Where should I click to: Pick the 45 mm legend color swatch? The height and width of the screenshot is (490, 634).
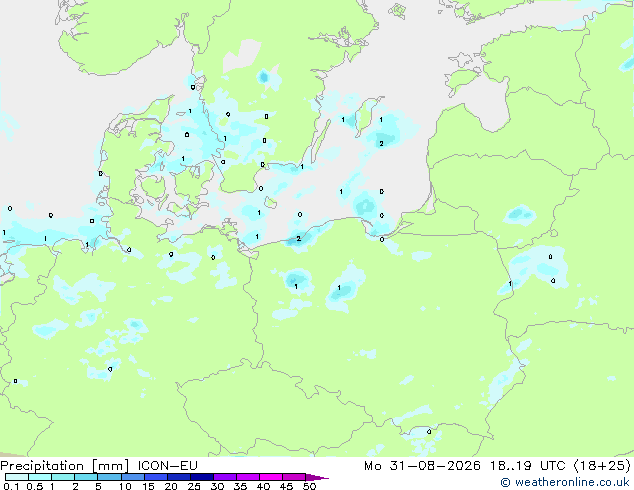pyautogui.click(x=294, y=477)
